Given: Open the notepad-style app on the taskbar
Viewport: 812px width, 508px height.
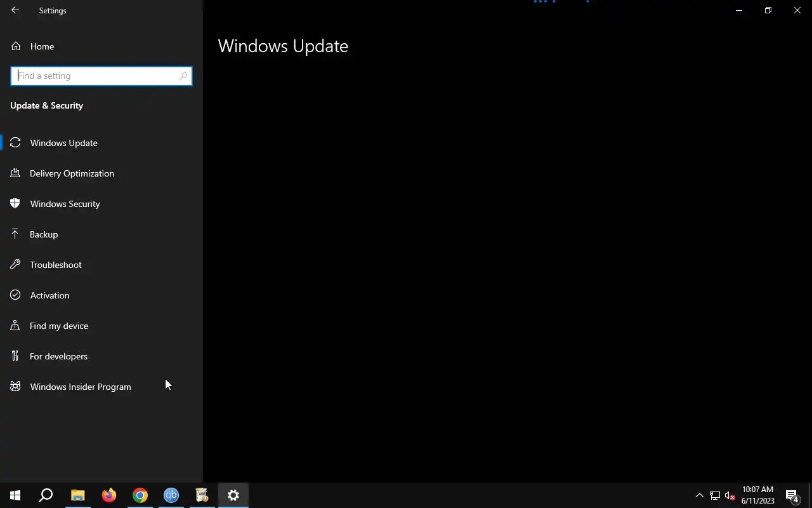Looking at the screenshot, I should (202, 495).
